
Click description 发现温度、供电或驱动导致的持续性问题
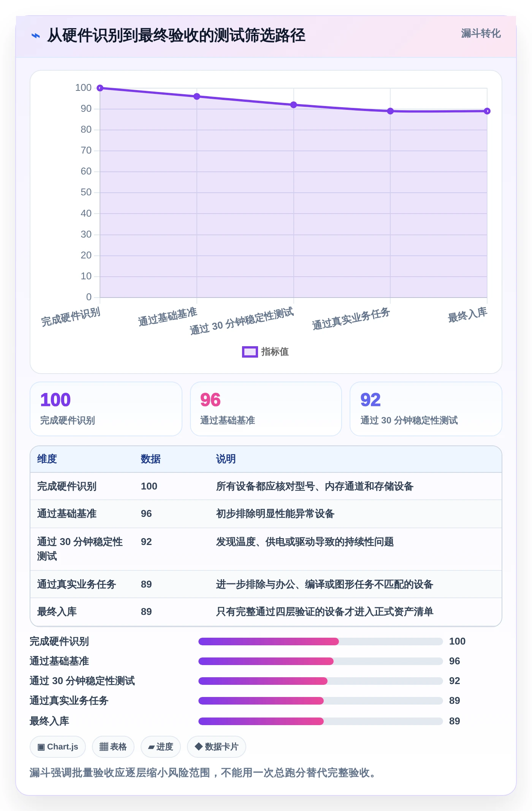pos(305,542)
